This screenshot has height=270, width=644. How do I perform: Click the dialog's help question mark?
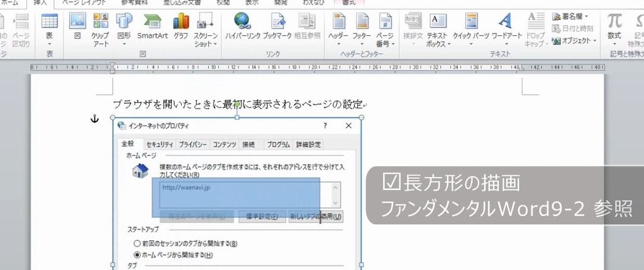point(325,126)
